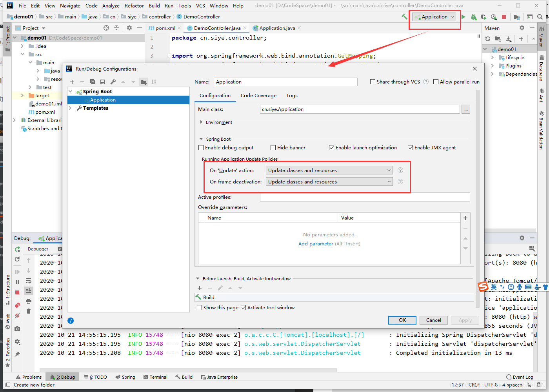The width and height of the screenshot is (549, 392).
Task: Reimport Maven projects refresh icon
Action: click(488, 39)
